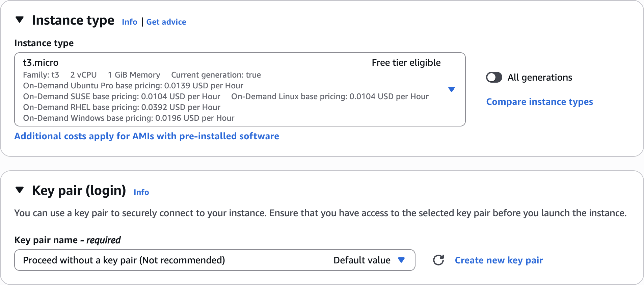Toggle the All generations switch

(x=494, y=78)
